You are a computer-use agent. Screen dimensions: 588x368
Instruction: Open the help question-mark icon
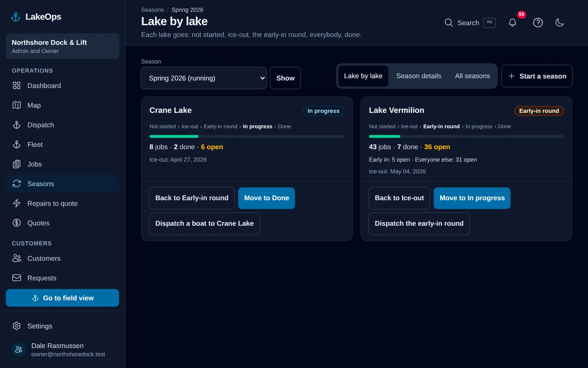point(538,23)
